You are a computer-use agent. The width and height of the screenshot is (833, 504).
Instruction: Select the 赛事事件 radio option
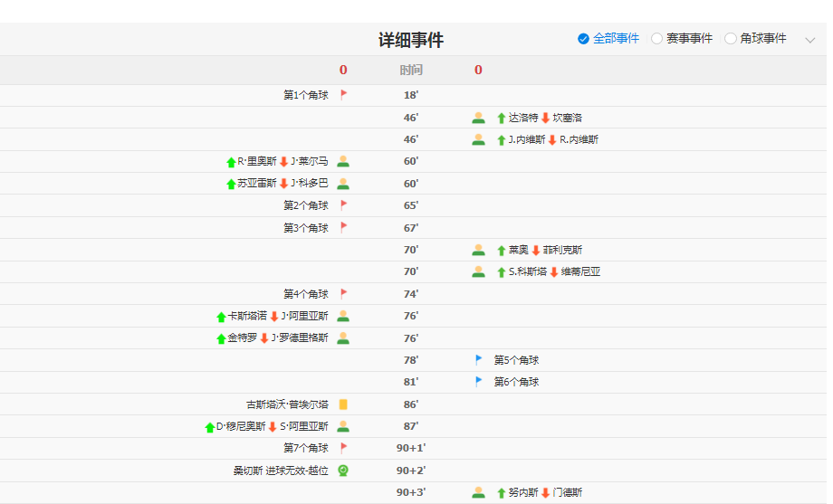click(657, 39)
